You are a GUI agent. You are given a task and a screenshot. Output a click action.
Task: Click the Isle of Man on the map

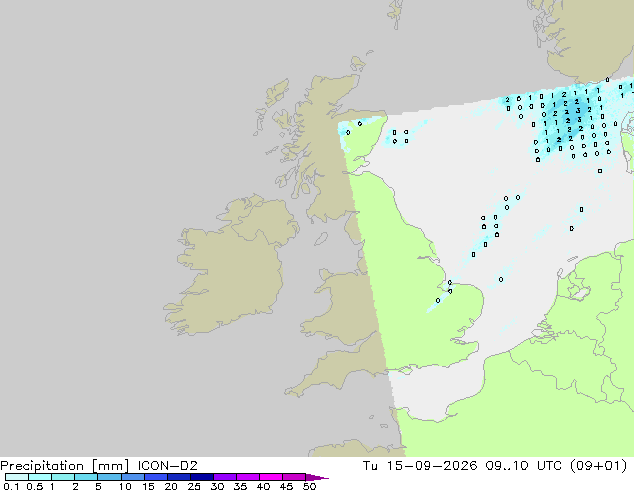click(321, 239)
